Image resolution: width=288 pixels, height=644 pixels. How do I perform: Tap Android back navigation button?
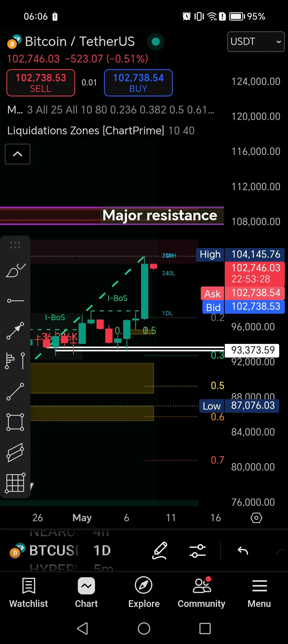[x=83, y=629]
